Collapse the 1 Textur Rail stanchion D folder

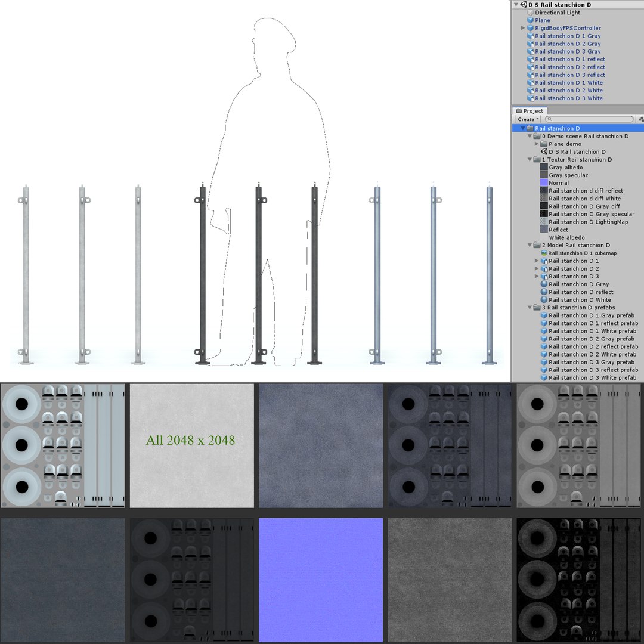pos(530,159)
